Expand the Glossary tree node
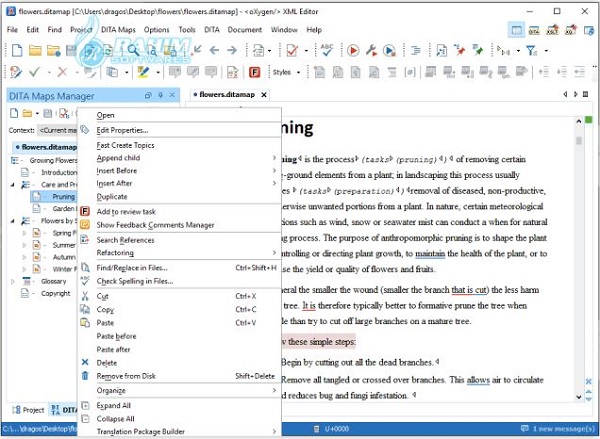The height and width of the screenshot is (439, 600). pos(13,281)
